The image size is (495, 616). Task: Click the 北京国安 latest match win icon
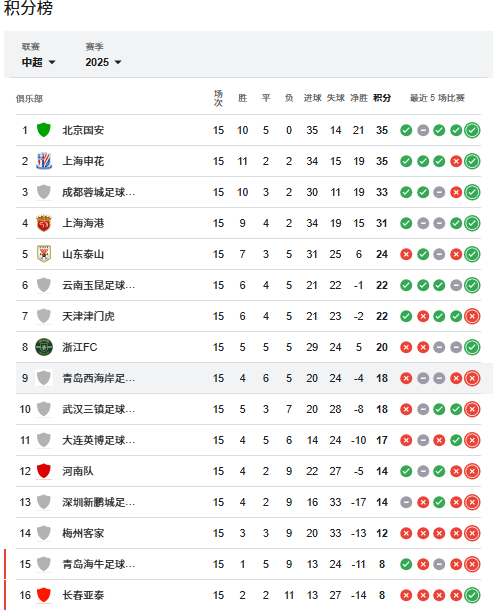pos(472,130)
